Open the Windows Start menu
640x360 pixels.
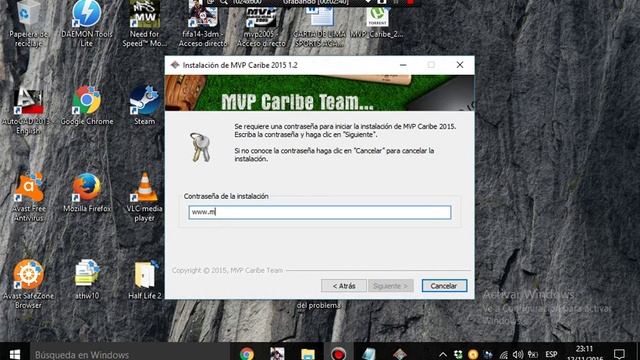(14, 353)
